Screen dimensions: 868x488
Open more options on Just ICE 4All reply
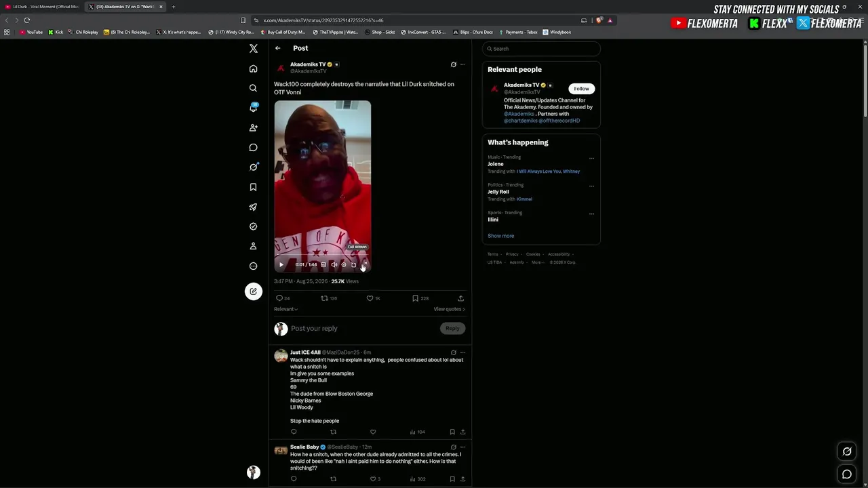(463, 352)
